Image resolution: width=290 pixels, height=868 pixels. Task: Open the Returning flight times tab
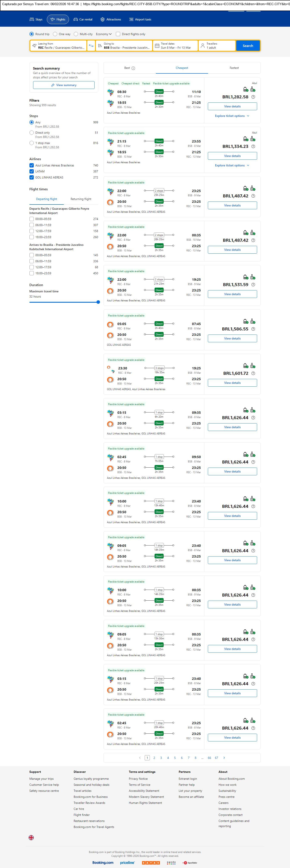[x=81, y=199]
